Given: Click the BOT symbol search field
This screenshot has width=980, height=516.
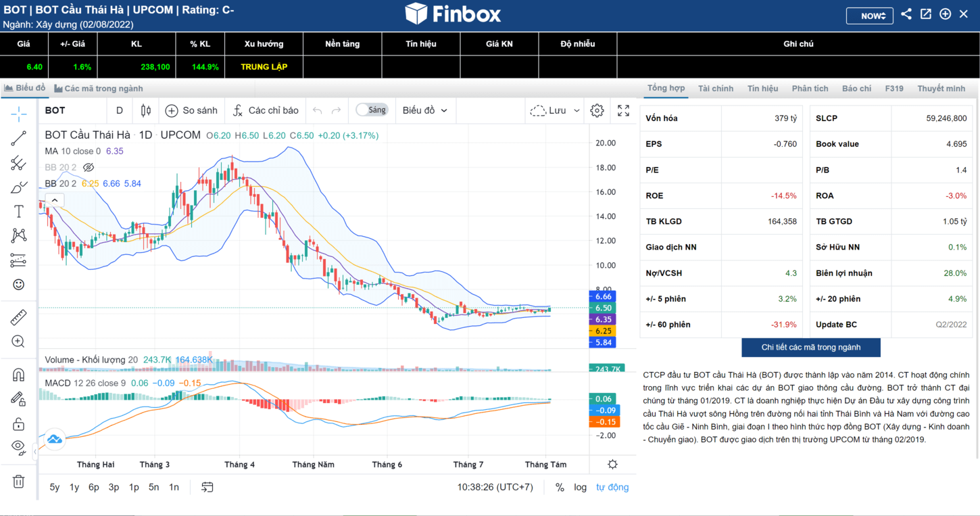Looking at the screenshot, I should (73, 110).
